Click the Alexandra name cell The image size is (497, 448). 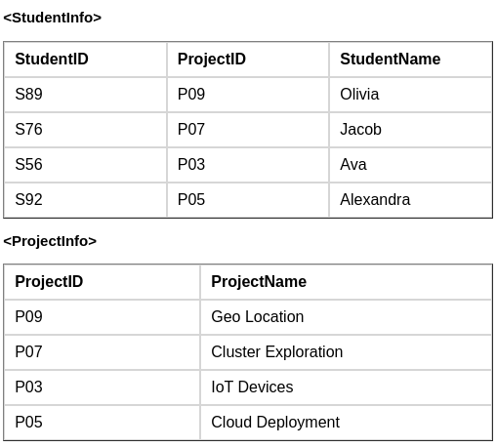[410, 200]
